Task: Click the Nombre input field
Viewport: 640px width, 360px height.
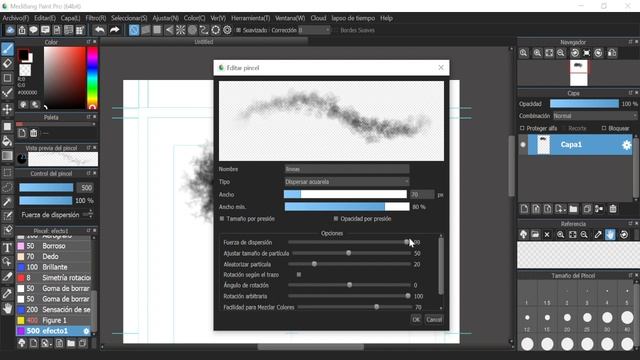Action: (347, 169)
